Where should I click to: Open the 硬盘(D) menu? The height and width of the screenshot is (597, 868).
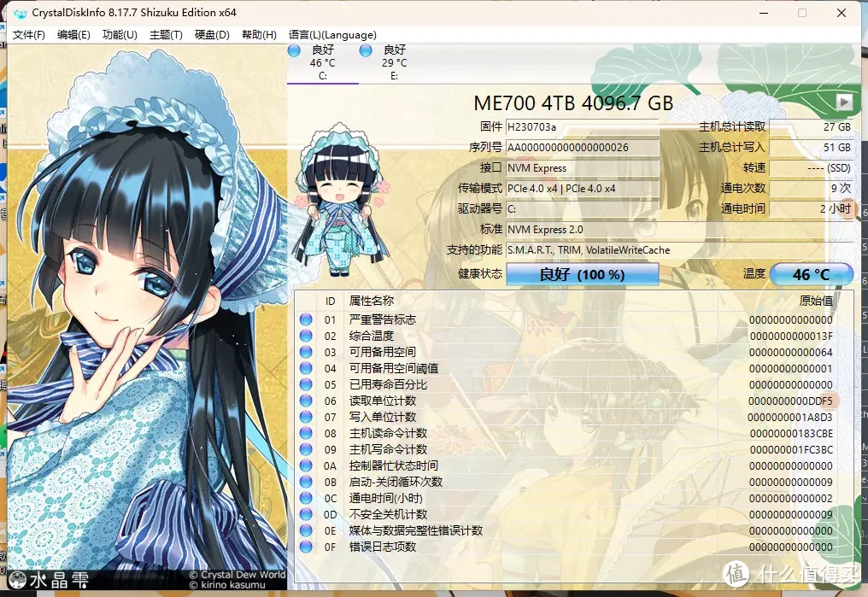(212, 35)
